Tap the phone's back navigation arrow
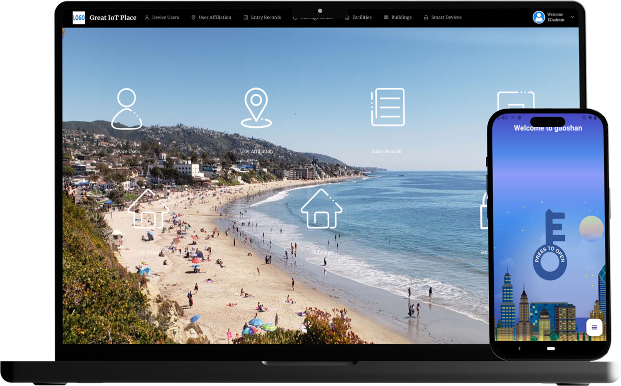Image resolution: width=621 pixels, height=386 pixels. 520,349
